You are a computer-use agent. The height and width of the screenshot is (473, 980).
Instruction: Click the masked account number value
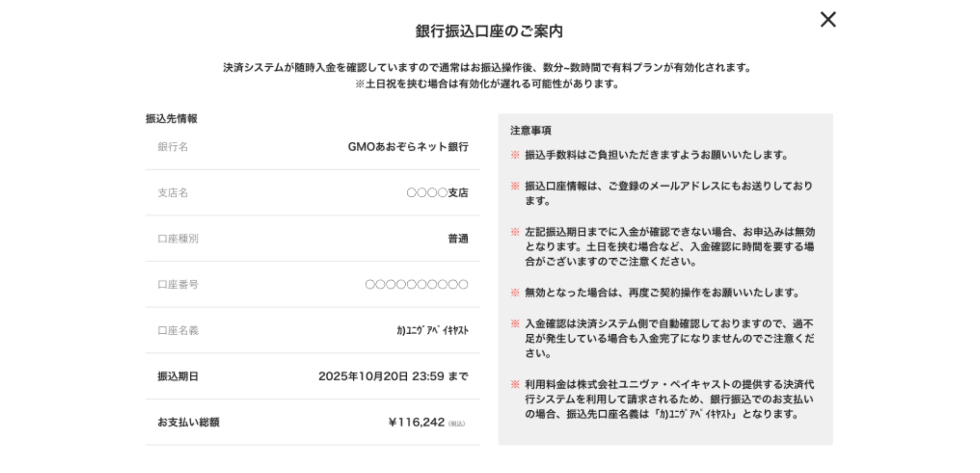point(416,285)
